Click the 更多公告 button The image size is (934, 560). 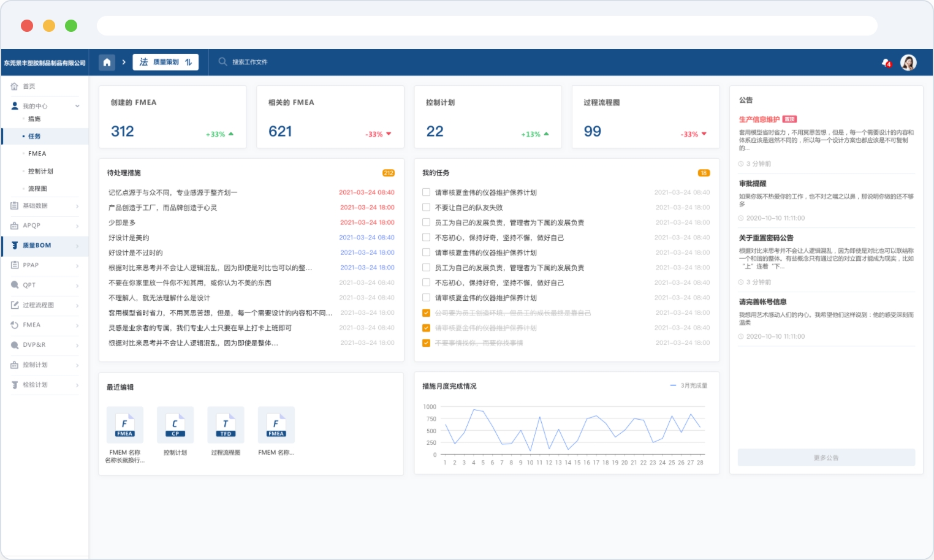(826, 458)
